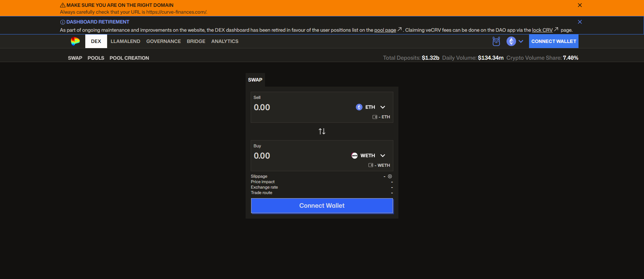Click the Trade route label

pyautogui.click(x=262, y=193)
